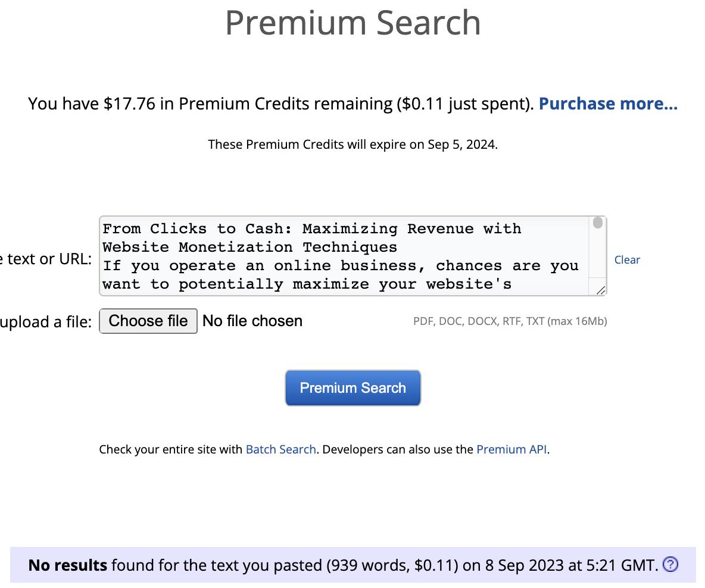
Task: Open the Premium API link
Action: click(511, 449)
